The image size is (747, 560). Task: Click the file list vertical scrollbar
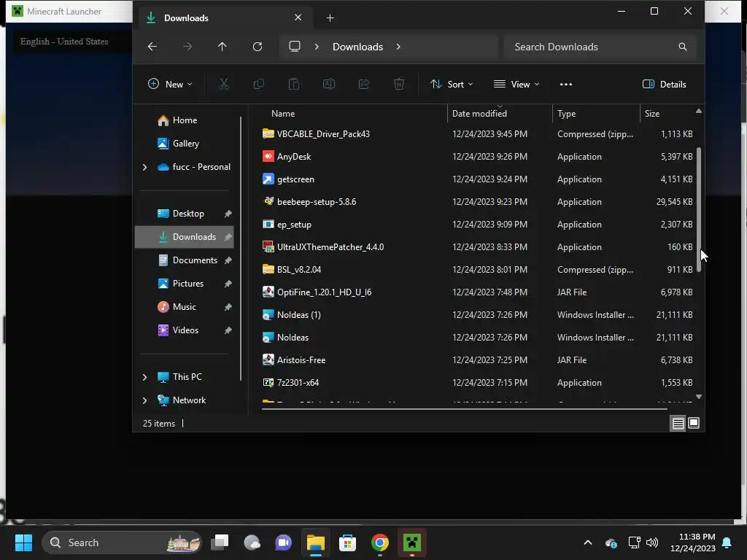699,209
